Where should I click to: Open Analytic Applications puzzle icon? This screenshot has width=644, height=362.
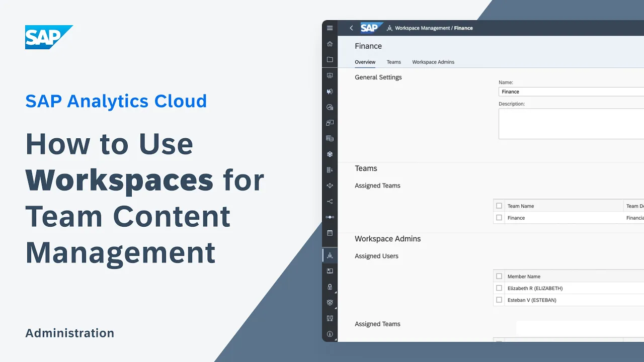tap(330, 92)
